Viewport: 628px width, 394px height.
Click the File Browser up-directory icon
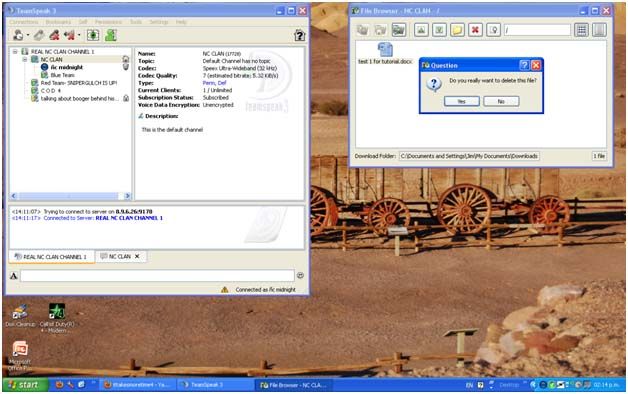pos(363,30)
